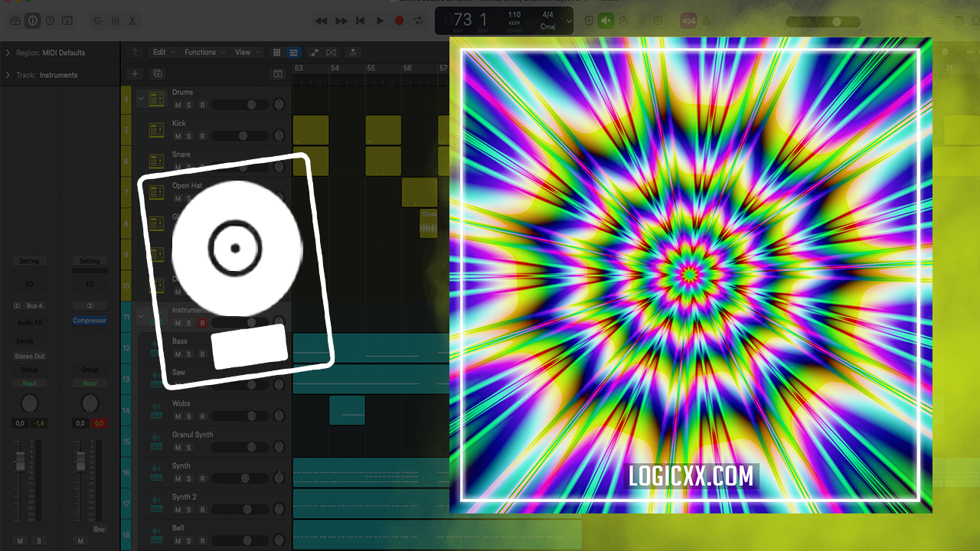Viewport: 980px width, 551px height.
Task: Click the Kick track drum machine icon
Action: 156,130
